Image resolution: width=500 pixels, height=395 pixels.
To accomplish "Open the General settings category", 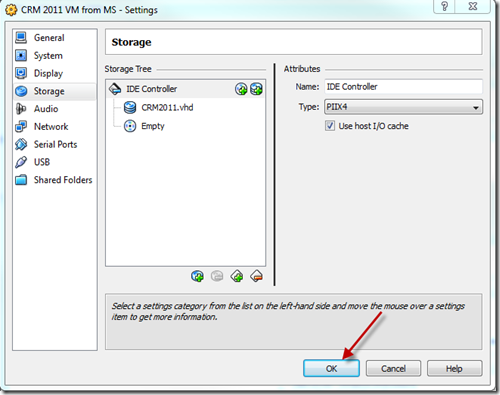I will pos(55,38).
